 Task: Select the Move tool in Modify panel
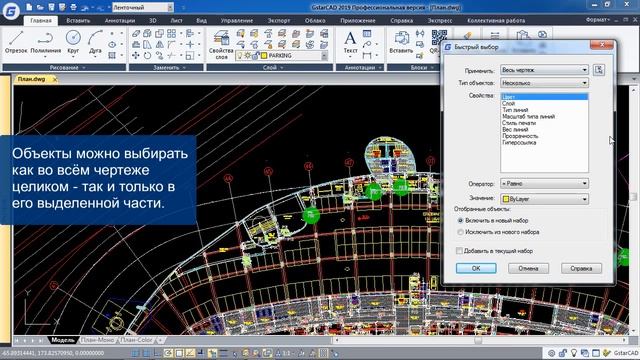coord(136,55)
